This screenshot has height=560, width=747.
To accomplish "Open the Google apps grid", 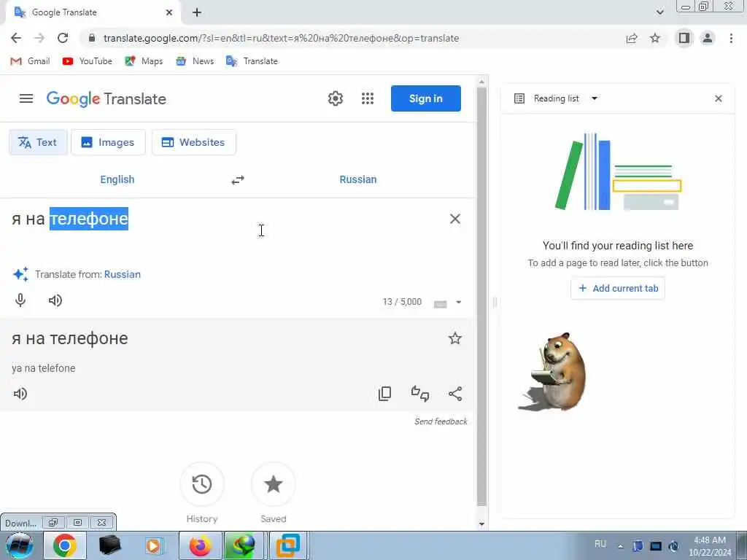I will [x=368, y=98].
